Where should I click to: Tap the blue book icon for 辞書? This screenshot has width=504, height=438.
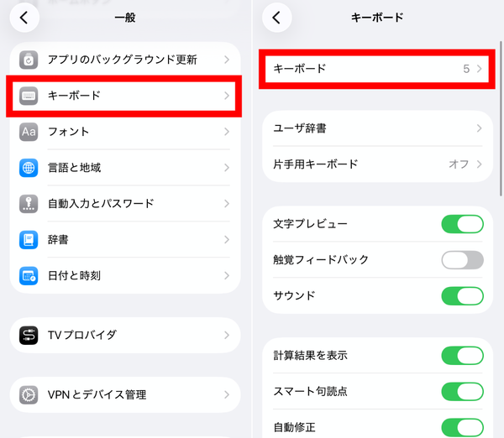tap(29, 239)
